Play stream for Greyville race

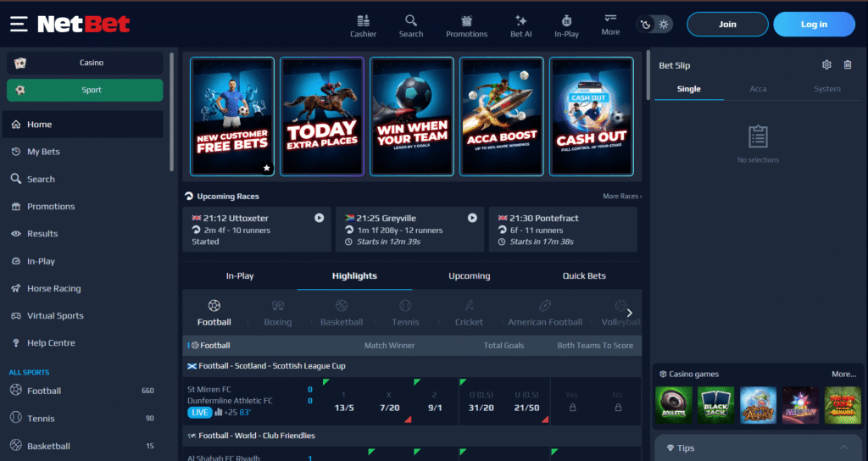[x=472, y=218]
